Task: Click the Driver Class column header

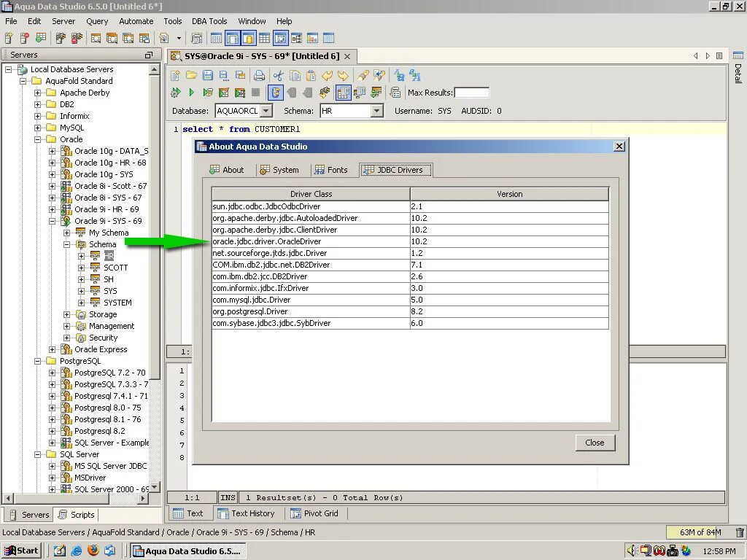Action: [311, 194]
